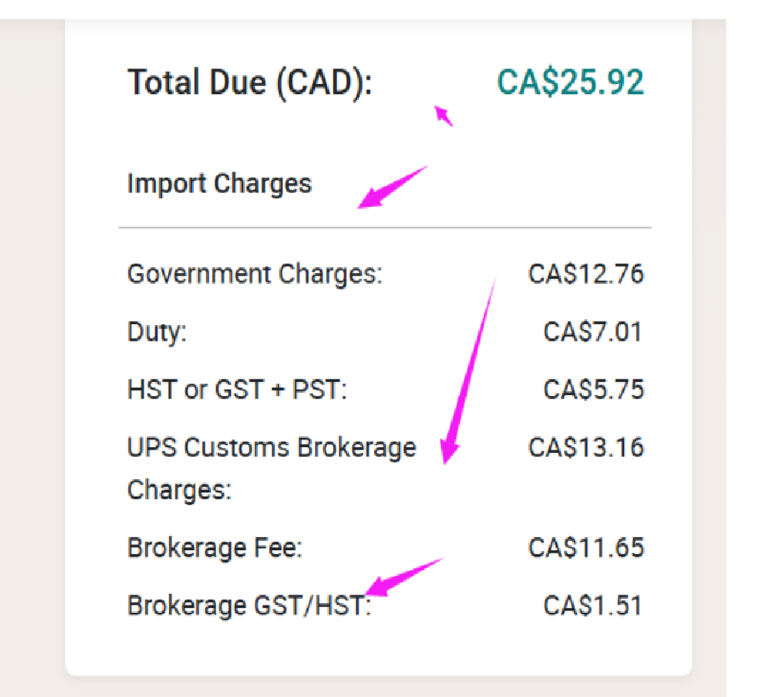Screen dimensions: 784x697
Task: Click the Import Charges section title
Action: point(219,184)
